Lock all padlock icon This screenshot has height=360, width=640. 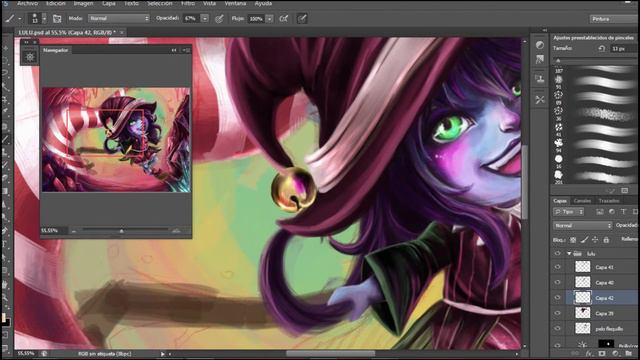tap(606, 240)
